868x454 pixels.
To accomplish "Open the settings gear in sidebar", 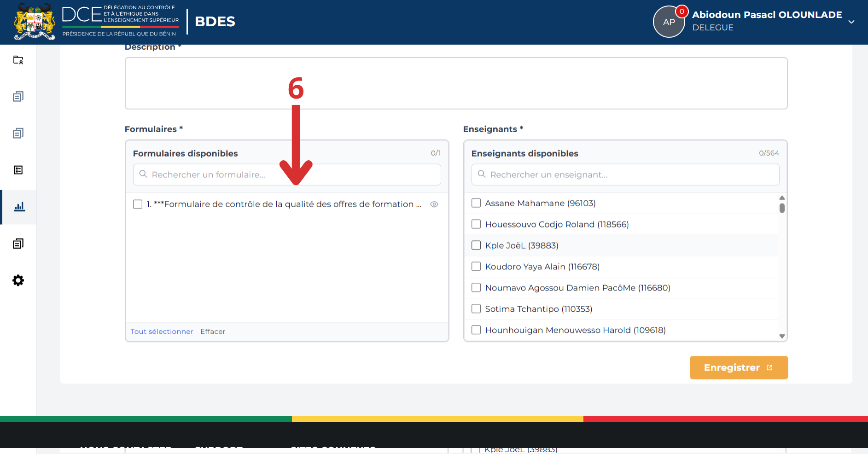I will coord(18,280).
